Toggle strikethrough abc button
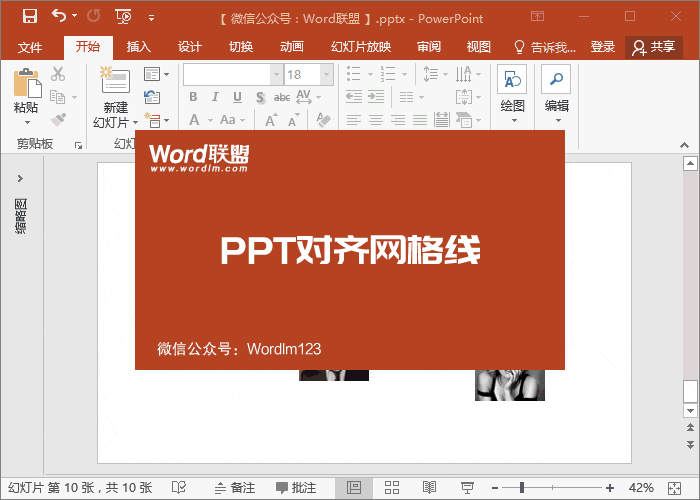This screenshot has height=500, width=700. (282, 97)
